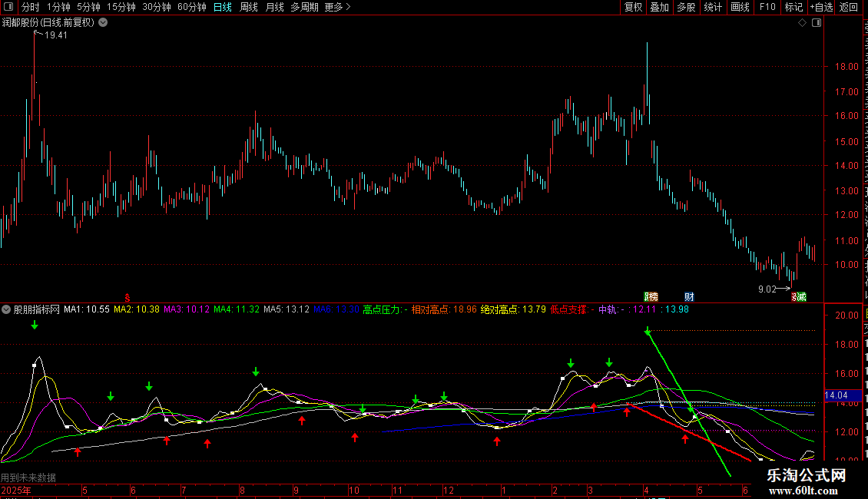Expand the 股朋指标网 indicator dropdown
This screenshot has height=499, width=868.
click(6, 309)
